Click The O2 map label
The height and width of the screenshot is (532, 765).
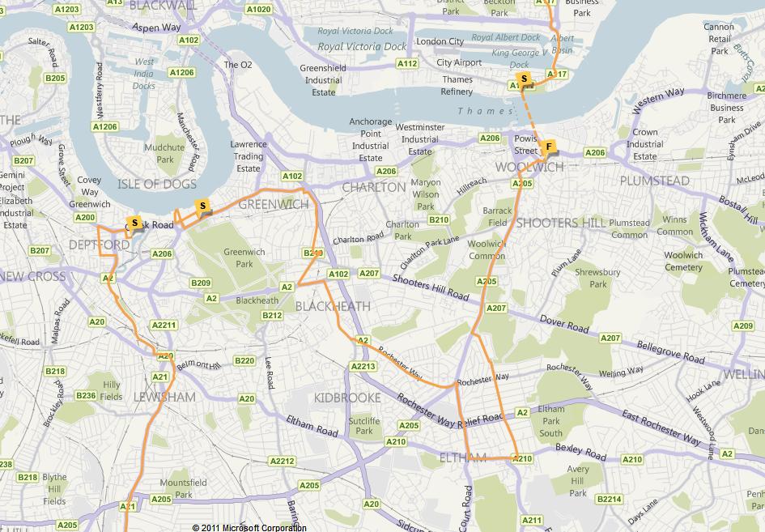coord(238,65)
